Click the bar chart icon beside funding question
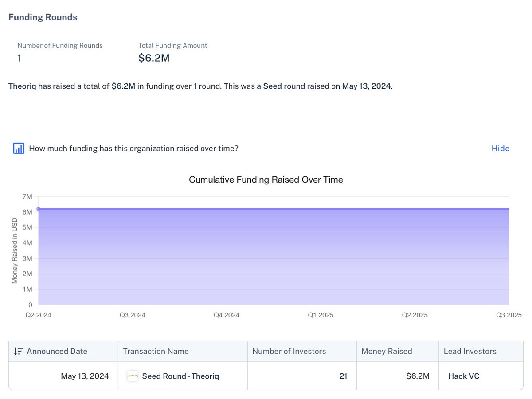Viewport: 532px width, 399px height. pyautogui.click(x=18, y=148)
